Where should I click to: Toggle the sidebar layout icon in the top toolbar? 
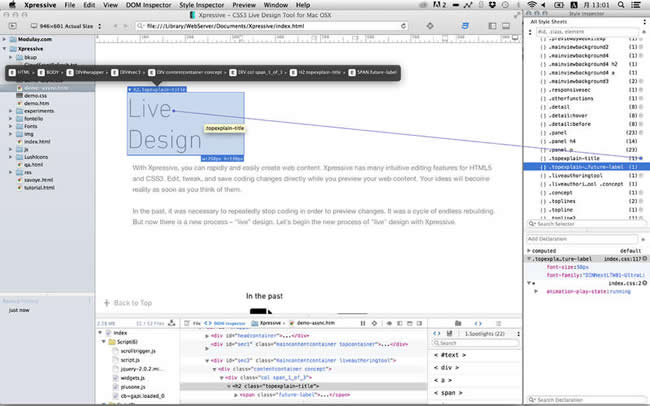[492, 26]
